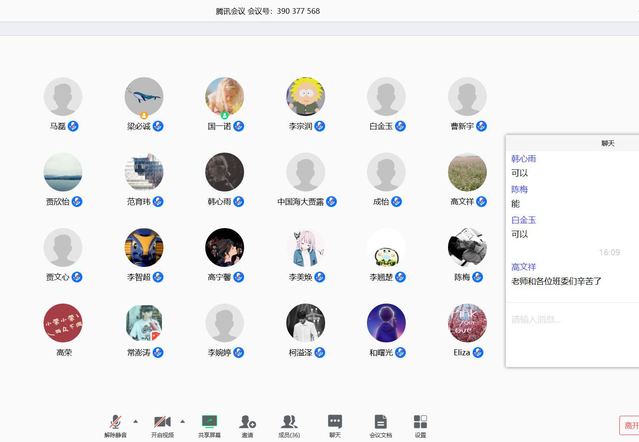
Task: Open the 成员(36) members list
Action: pos(289,424)
